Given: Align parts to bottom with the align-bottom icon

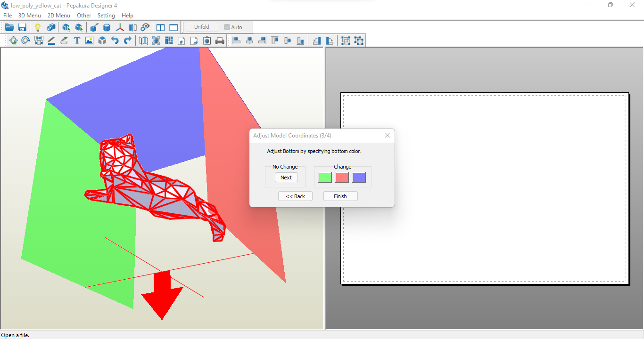Looking at the screenshot, I should [300, 40].
